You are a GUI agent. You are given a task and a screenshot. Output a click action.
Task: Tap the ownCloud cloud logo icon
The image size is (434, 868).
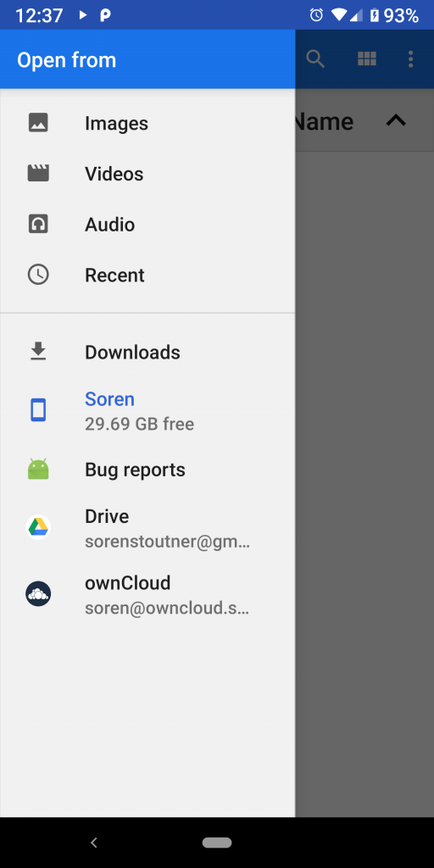click(x=38, y=594)
